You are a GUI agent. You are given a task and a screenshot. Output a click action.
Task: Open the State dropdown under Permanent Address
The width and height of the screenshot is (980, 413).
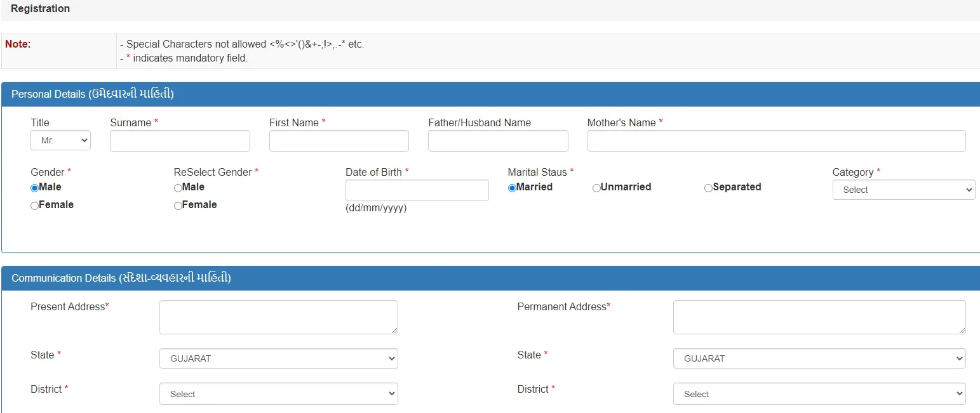(x=819, y=358)
